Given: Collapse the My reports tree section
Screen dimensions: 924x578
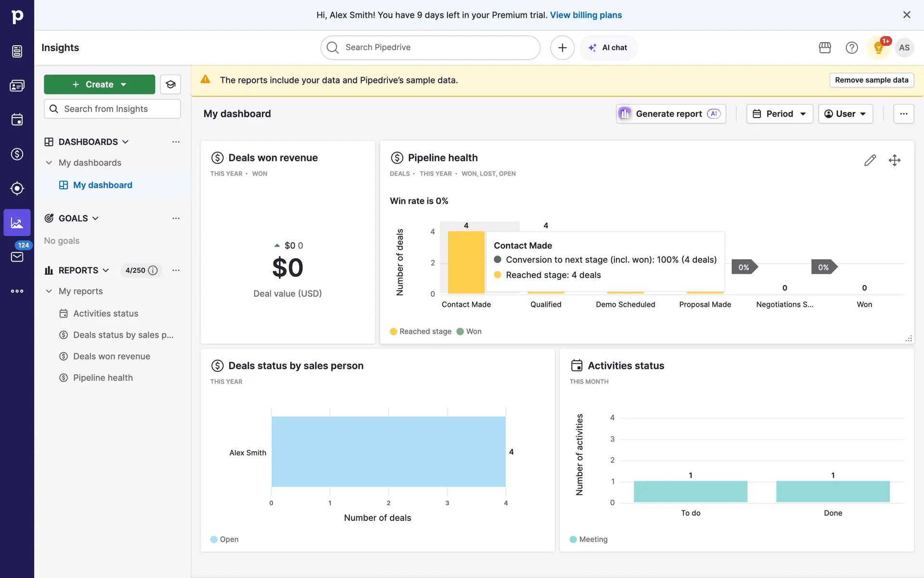Looking at the screenshot, I should 49,291.
